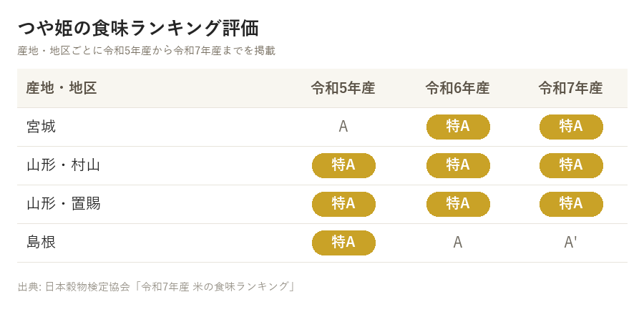Click the 特A badge for 宮城 令和7年産
The height and width of the screenshot is (312, 644).
(571, 127)
